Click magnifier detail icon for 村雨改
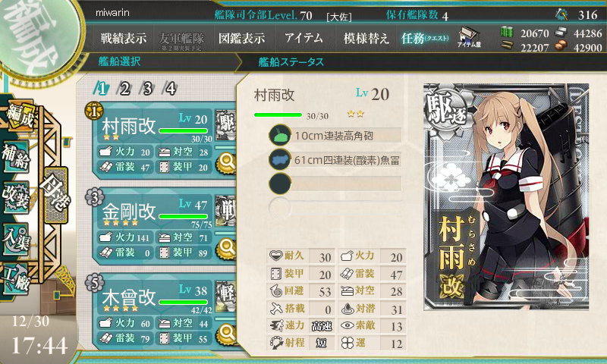Image resolution: width=607 pixels, height=364 pixels. 226,162
